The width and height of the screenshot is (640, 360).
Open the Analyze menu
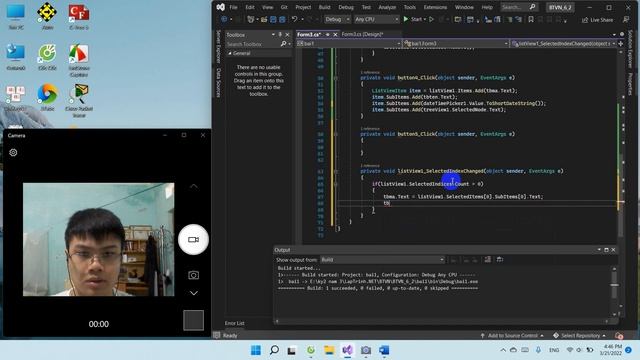387,7
